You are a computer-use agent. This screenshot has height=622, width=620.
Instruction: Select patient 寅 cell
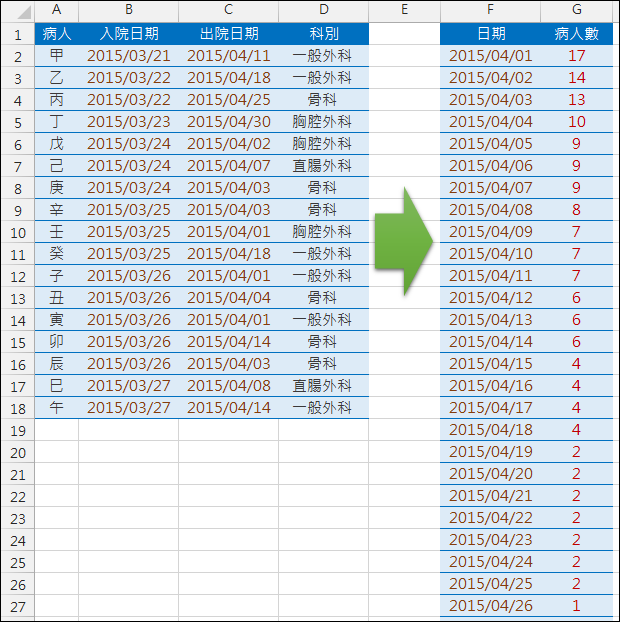56,320
